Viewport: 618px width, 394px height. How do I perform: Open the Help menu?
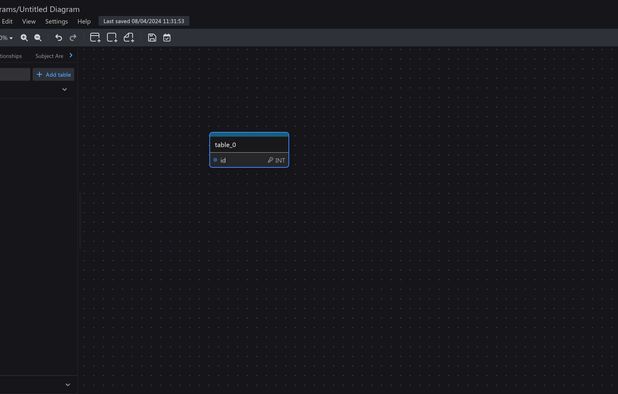click(84, 21)
